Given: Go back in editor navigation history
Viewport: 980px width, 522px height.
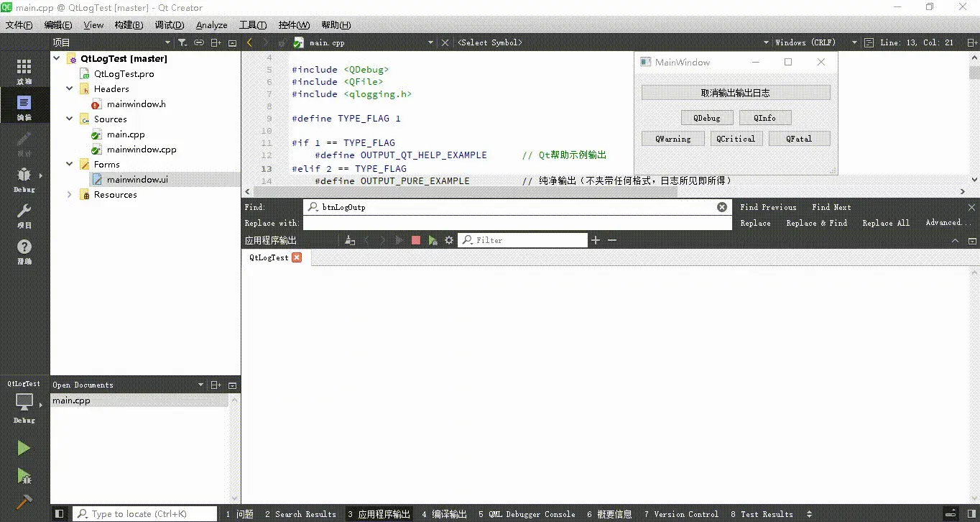Looking at the screenshot, I should pos(249,42).
